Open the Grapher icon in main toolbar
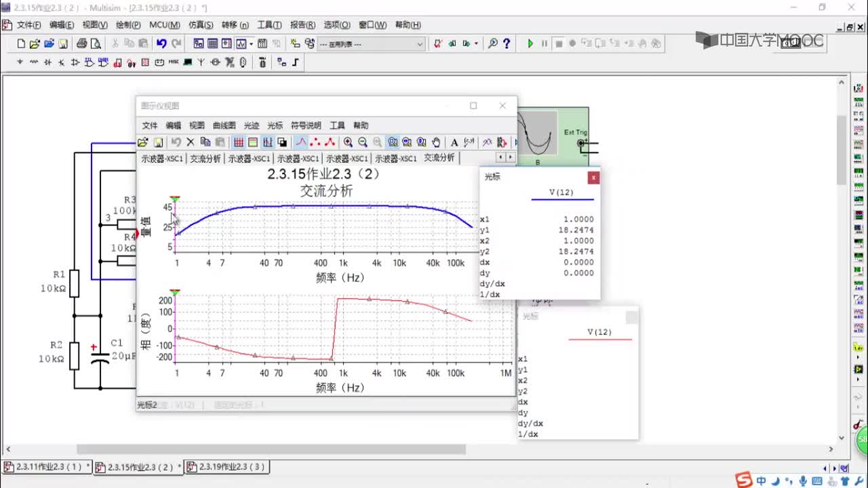 pyautogui.click(x=241, y=43)
